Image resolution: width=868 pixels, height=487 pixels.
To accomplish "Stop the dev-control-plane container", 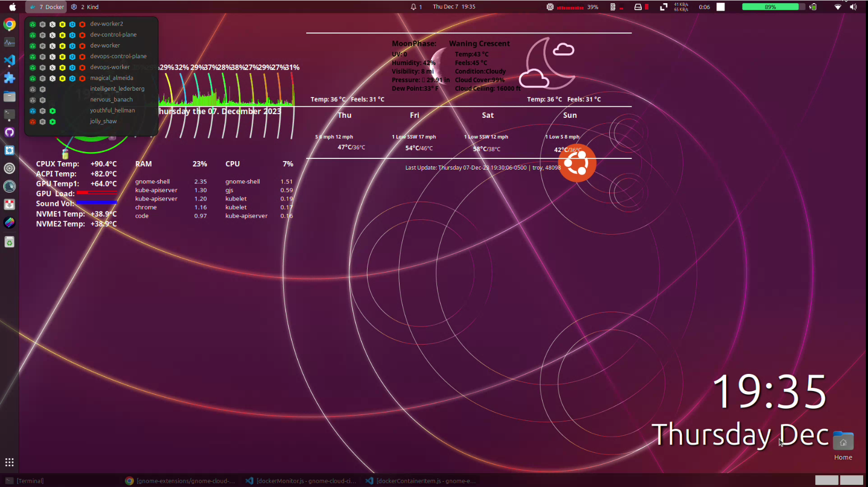I will 82,35.
